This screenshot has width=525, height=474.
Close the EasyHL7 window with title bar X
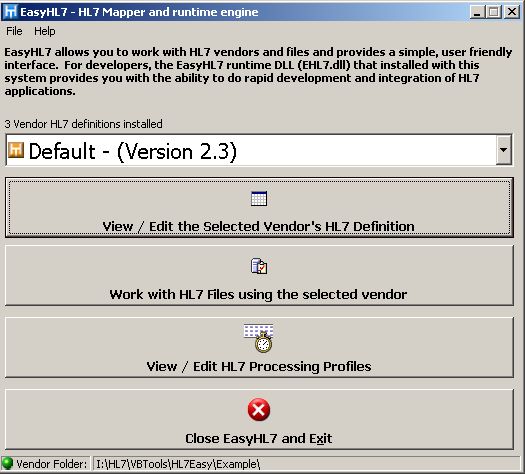click(x=512, y=12)
